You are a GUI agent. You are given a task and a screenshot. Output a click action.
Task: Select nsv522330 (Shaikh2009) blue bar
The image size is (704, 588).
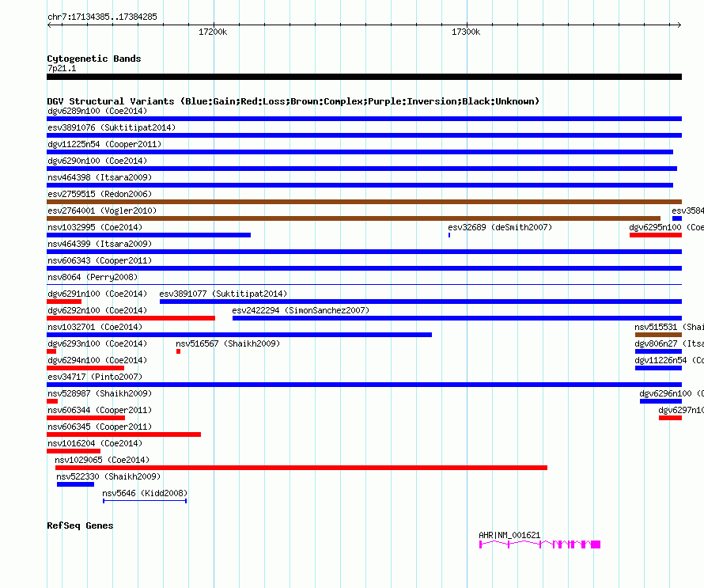(x=75, y=484)
